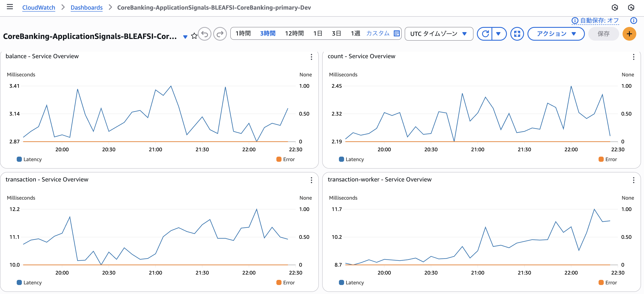
Task: Refresh the dashboard with the reload icon
Action: 485,34
